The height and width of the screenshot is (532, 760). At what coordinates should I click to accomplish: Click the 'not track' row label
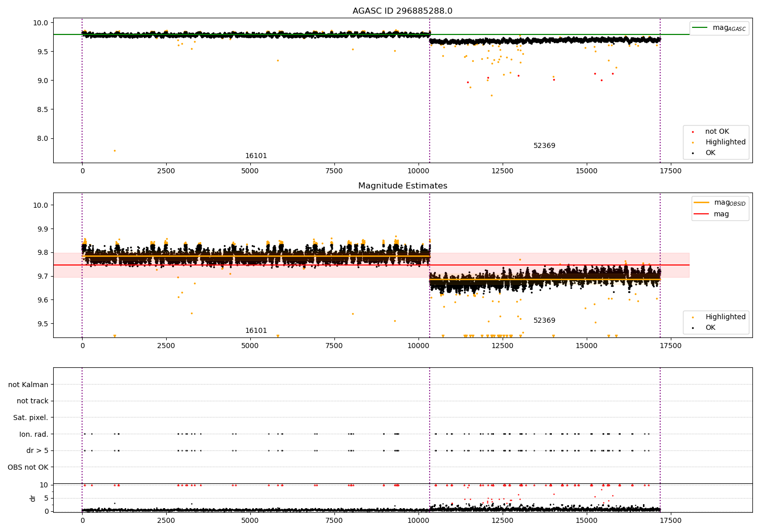[x=32, y=401]
